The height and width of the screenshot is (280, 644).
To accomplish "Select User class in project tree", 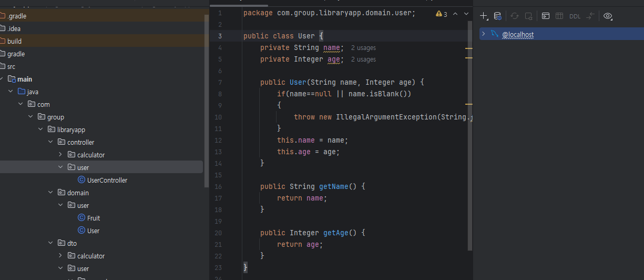I will point(94,231).
